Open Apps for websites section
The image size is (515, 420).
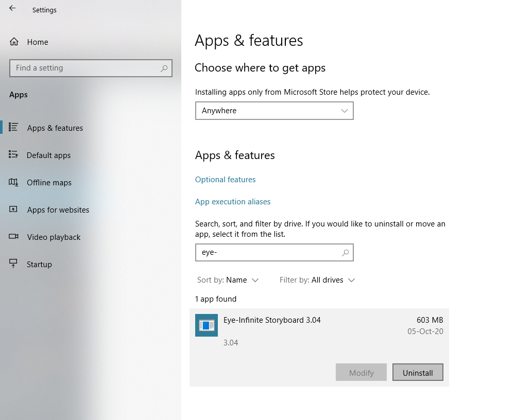pyautogui.click(x=58, y=210)
